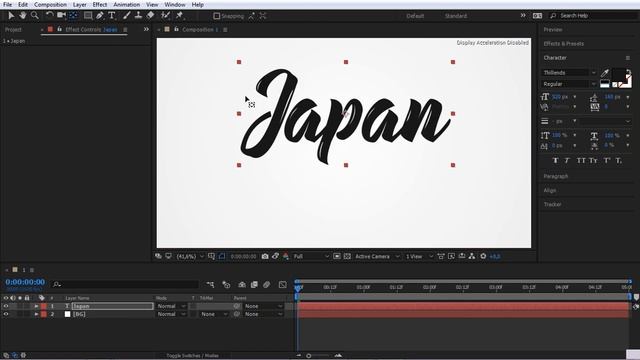
Task: Open the Effect menu
Action: (x=100, y=4)
